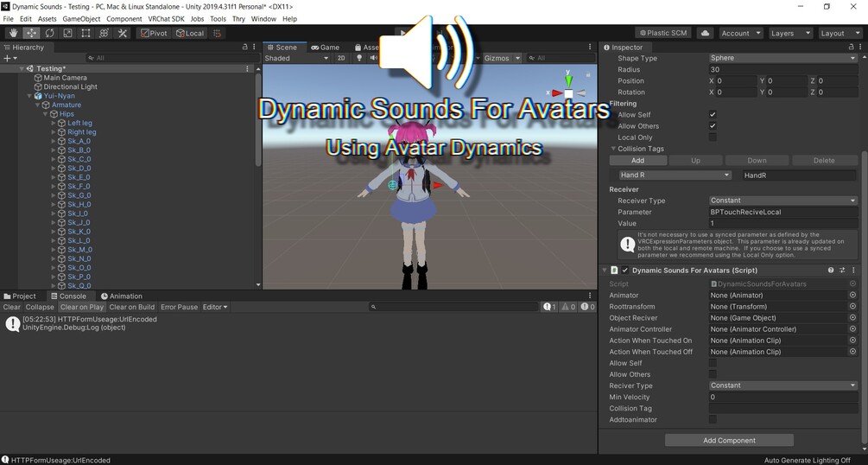The height and width of the screenshot is (465, 868).
Task: Click the Plastic SCM button
Action: [x=663, y=33]
